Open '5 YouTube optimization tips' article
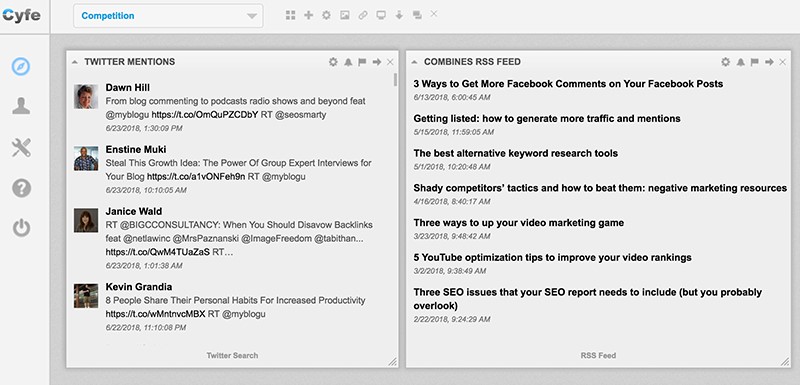800x385 pixels. [x=553, y=258]
